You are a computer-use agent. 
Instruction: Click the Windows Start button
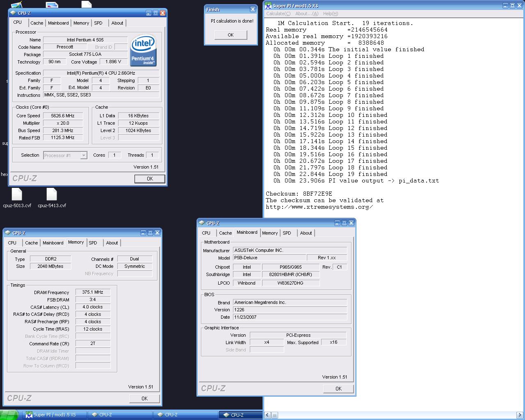[x=9, y=415]
